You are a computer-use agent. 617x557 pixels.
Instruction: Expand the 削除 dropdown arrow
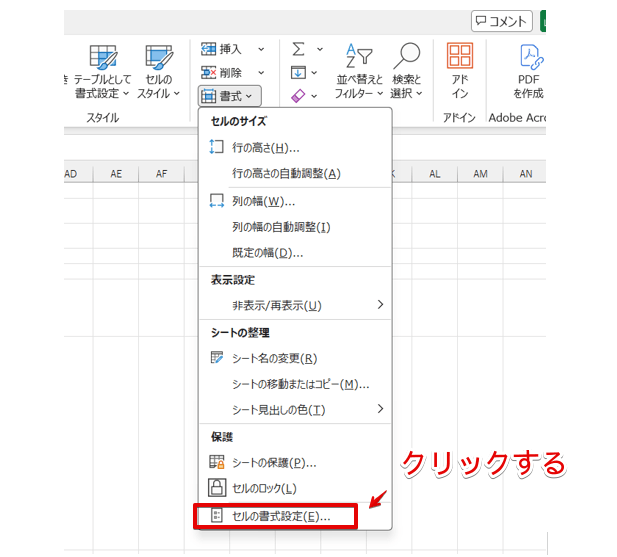point(261,73)
